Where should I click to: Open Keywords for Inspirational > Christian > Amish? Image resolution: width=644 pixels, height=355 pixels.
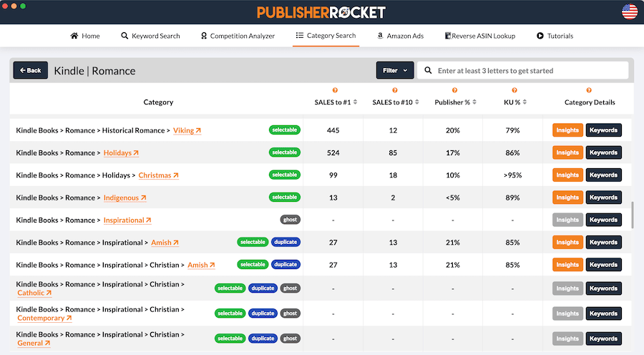(x=603, y=265)
